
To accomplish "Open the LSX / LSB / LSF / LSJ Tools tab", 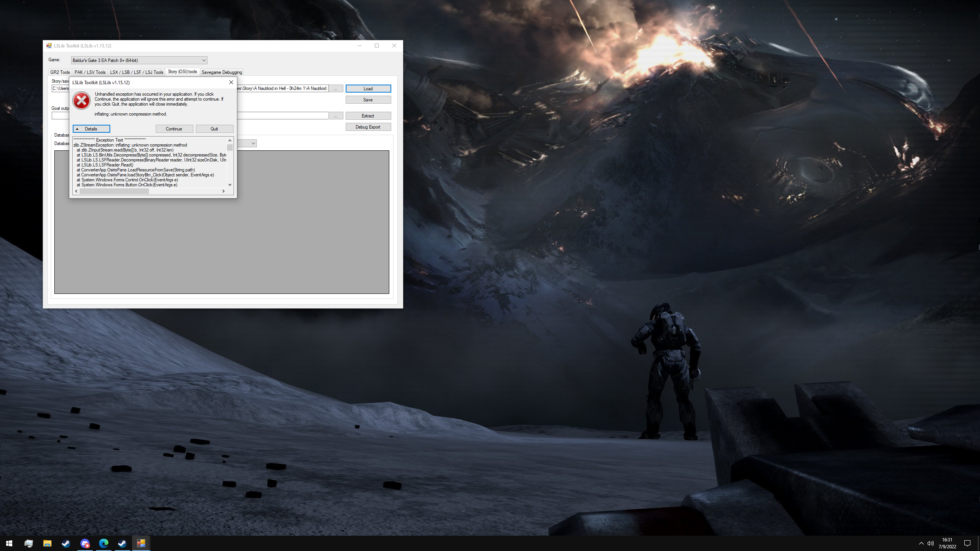I will point(137,72).
